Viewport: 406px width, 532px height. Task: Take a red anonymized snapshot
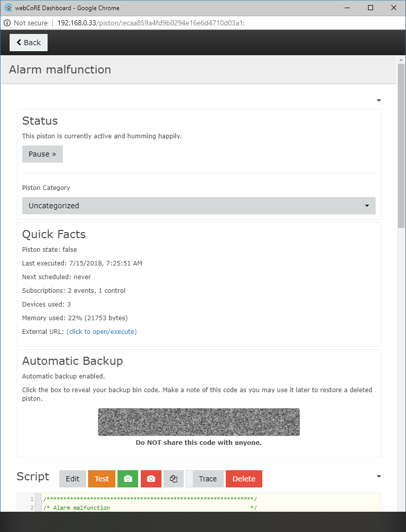coord(151,479)
